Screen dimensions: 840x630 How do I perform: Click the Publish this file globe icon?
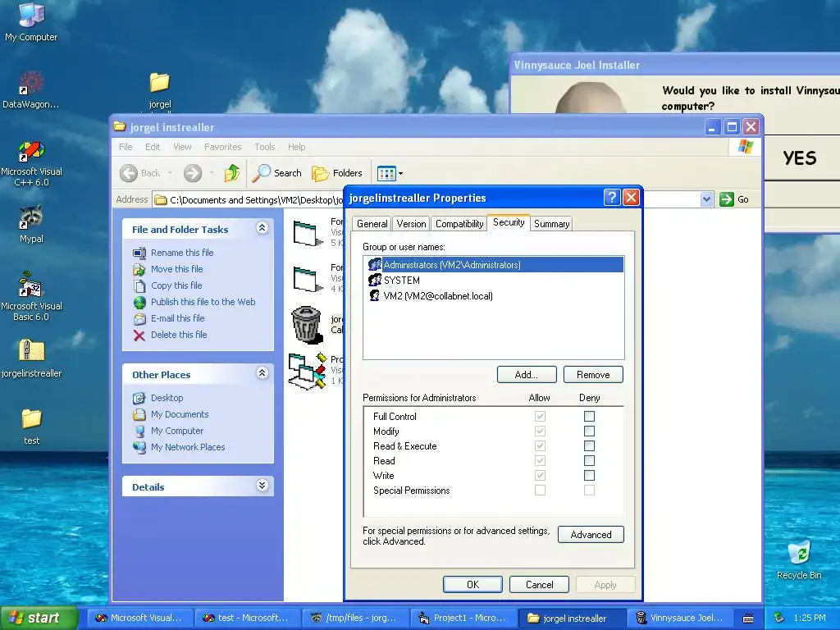coord(139,302)
